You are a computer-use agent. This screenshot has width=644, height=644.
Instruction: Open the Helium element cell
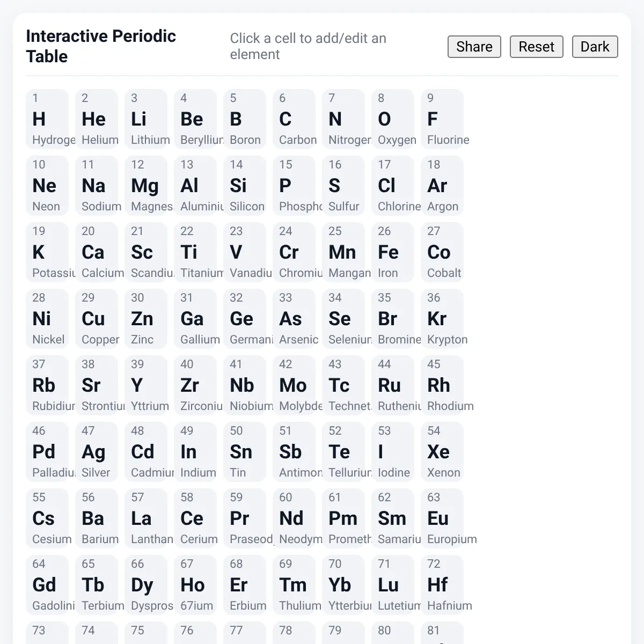tap(97, 119)
